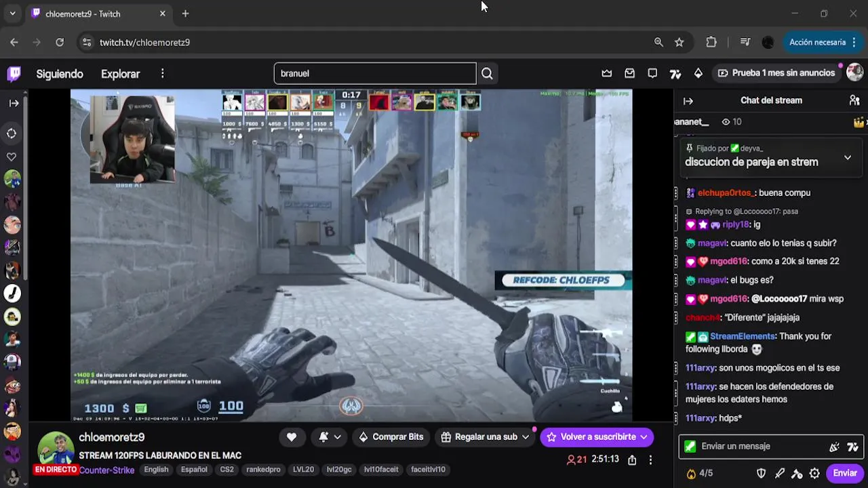Open the Prime Loot crown icon

pyautogui.click(x=607, y=73)
